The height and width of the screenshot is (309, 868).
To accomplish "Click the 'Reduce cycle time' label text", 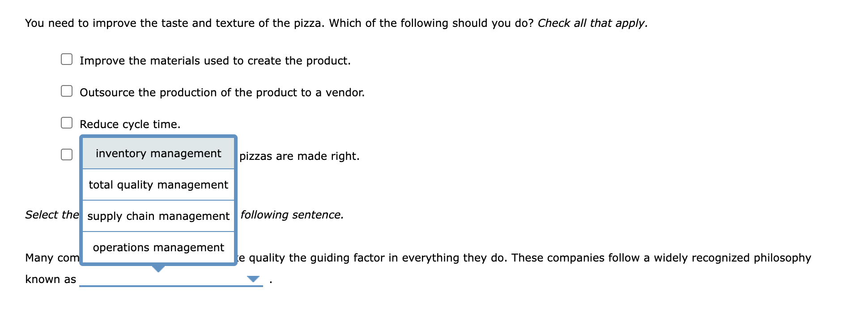I will click(x=130, y=124).
